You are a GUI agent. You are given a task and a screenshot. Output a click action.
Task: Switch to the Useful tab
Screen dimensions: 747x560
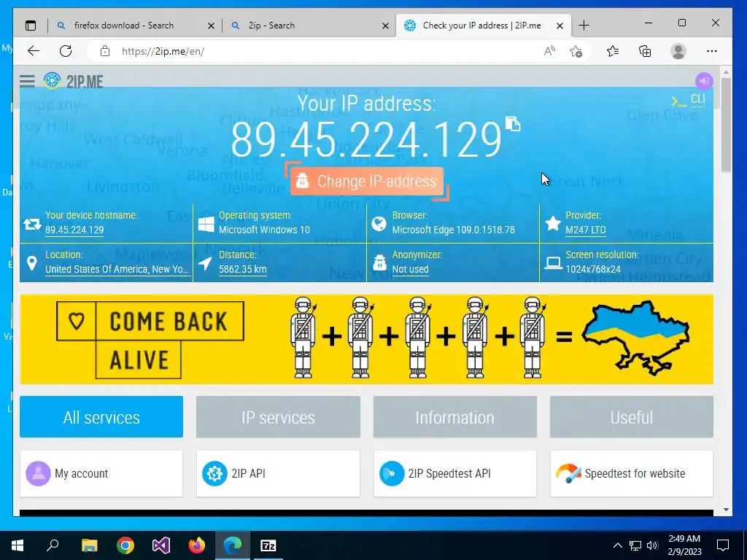(632, 417)
